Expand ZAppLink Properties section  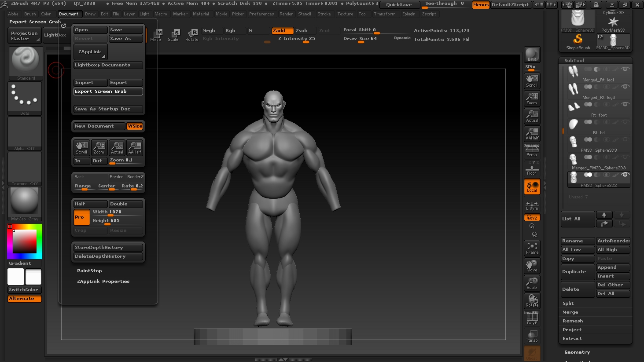[x=103, y=282]
